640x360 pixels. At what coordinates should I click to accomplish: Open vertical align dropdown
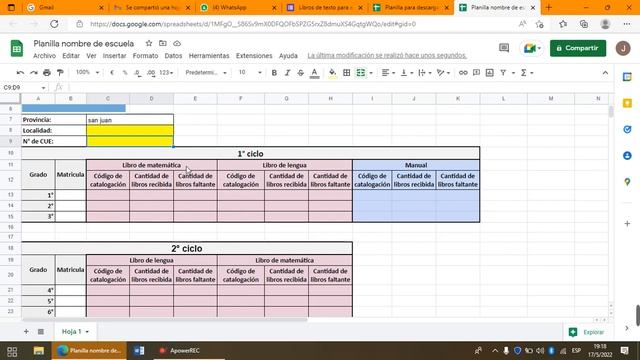407,73
